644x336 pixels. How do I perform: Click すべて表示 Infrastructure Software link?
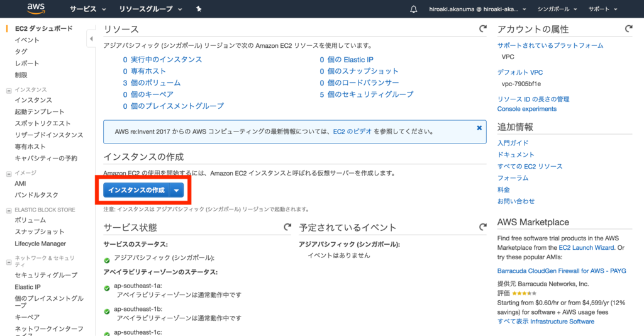pos(545,321)
